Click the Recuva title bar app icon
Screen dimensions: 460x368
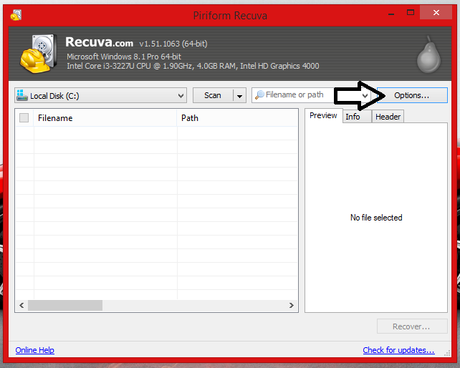16,15
